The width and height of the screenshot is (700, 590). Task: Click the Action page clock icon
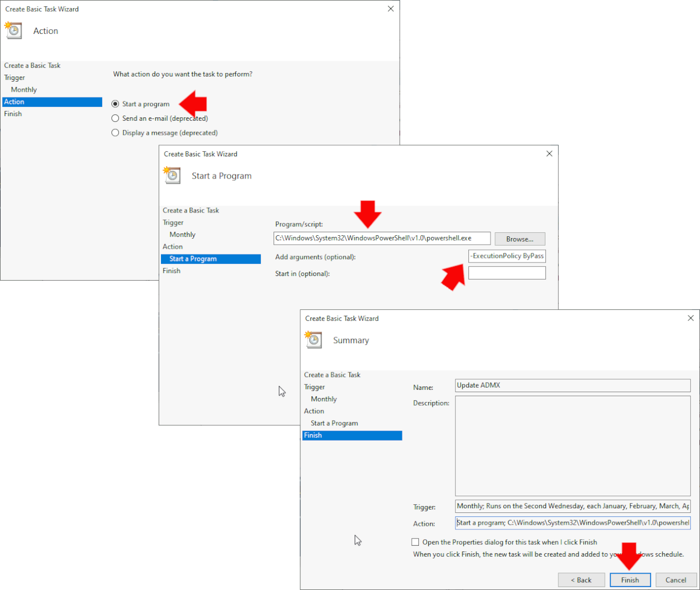point(14,30)
